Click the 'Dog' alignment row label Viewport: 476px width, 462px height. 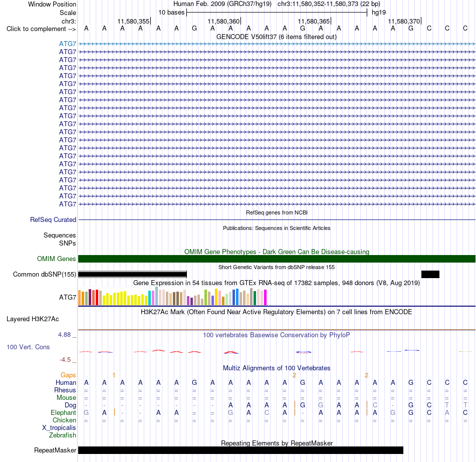(71, 405)
